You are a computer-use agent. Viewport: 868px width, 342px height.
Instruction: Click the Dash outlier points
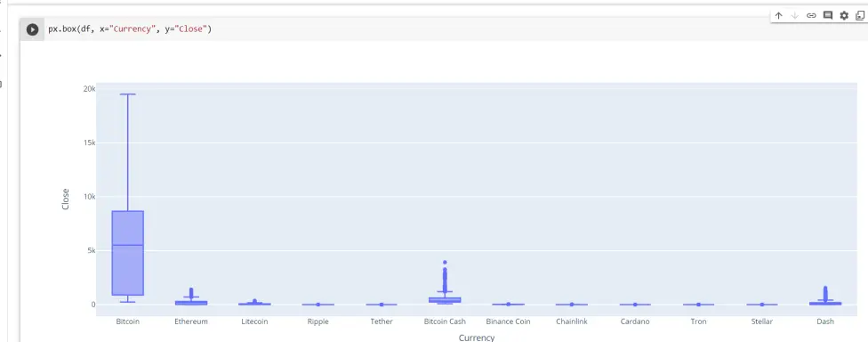(825, 293)
